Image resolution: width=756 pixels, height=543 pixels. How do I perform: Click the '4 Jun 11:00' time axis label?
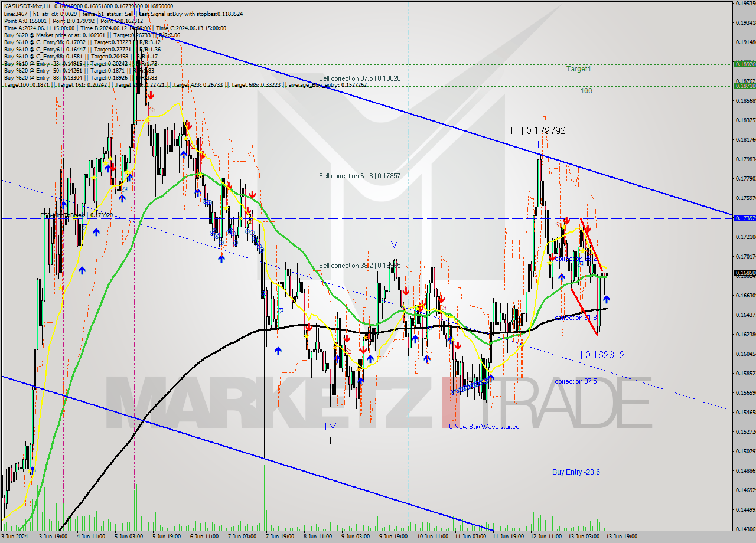pos(90,537)
